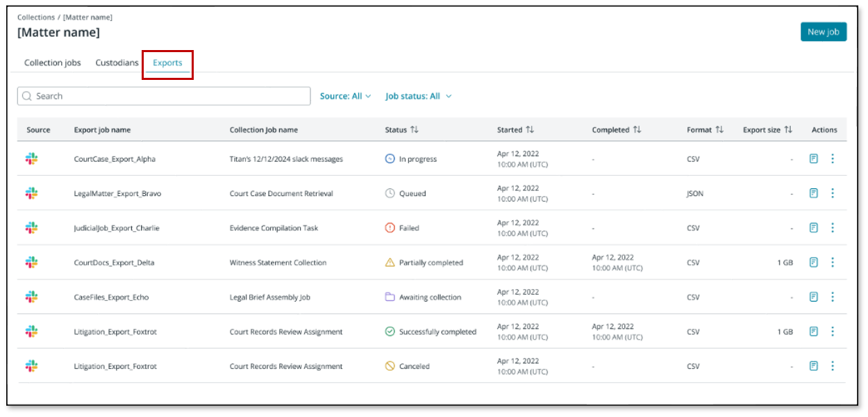Image resolution: width=868 pixels, height=417 pixels.
Task: Open the Job status: All dropdown
Action: [418, 96]
